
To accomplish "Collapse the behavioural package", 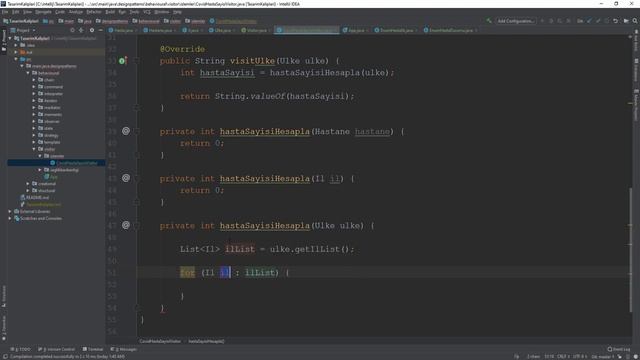I will (28, 73).
